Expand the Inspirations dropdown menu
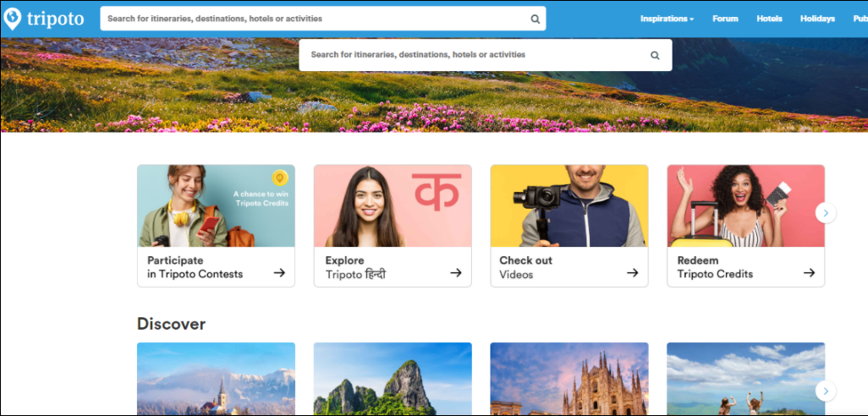The width and height of the screenshot is (868, 416). tap(667, 19)
